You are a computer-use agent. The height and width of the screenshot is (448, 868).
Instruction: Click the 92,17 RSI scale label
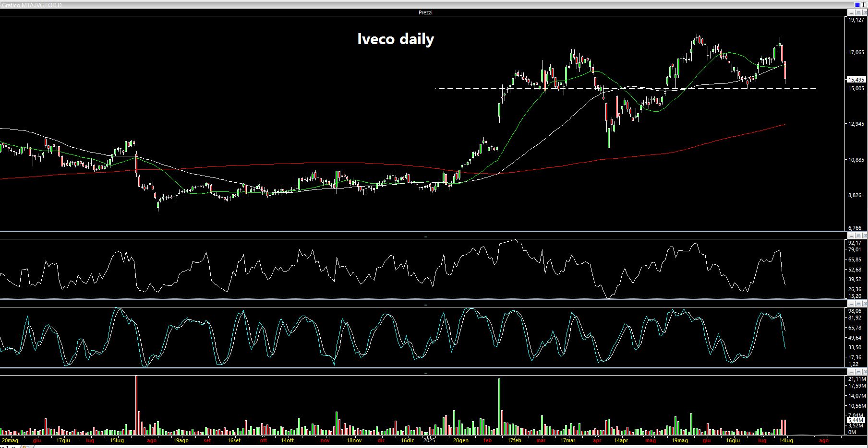pos(856,243)
